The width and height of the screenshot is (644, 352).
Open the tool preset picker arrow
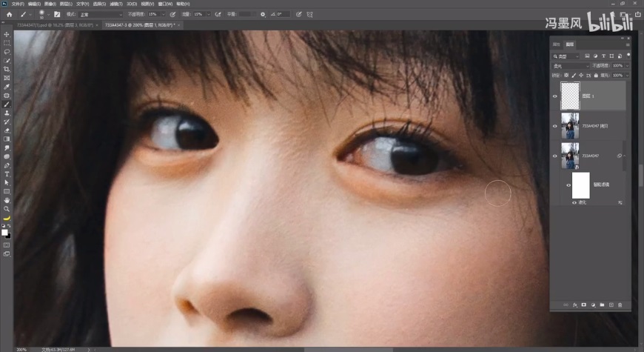click(30, 14)
